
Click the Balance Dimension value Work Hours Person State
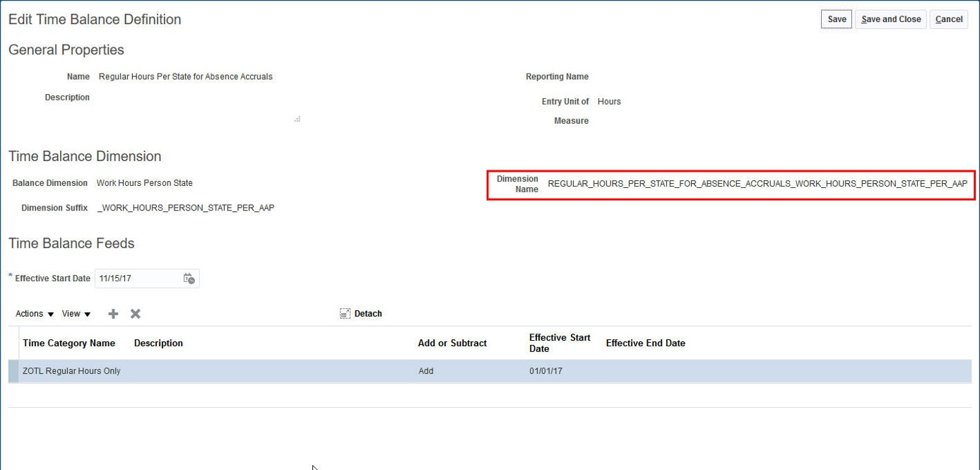[x=144, y=182]
